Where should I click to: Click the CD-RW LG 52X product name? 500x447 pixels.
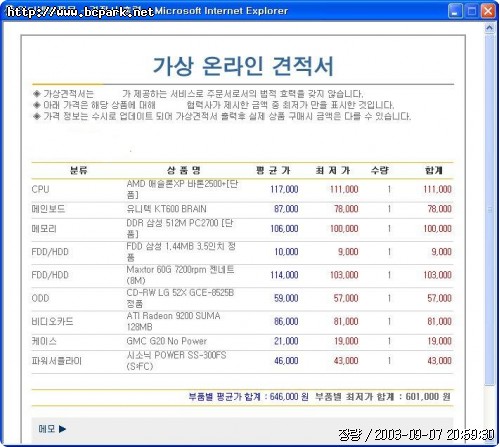point(180,298)
